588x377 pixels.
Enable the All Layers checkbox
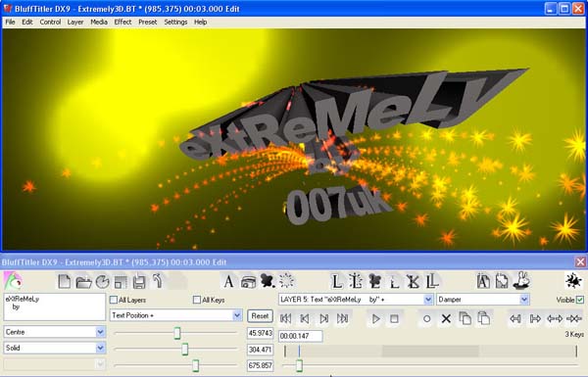(x=114, y=300)
